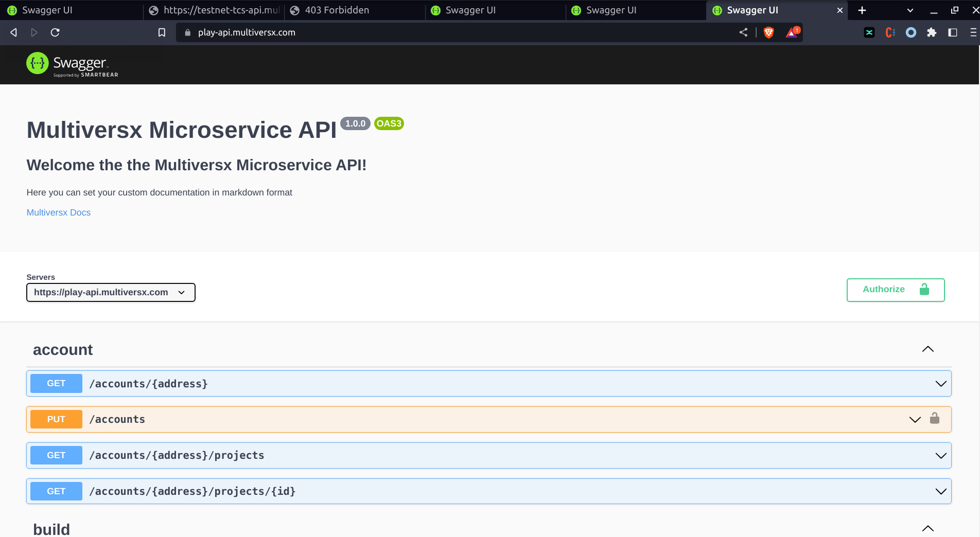Click the browser forward arrow icon
Screen dimensions: 980x537
pos(34,32)
